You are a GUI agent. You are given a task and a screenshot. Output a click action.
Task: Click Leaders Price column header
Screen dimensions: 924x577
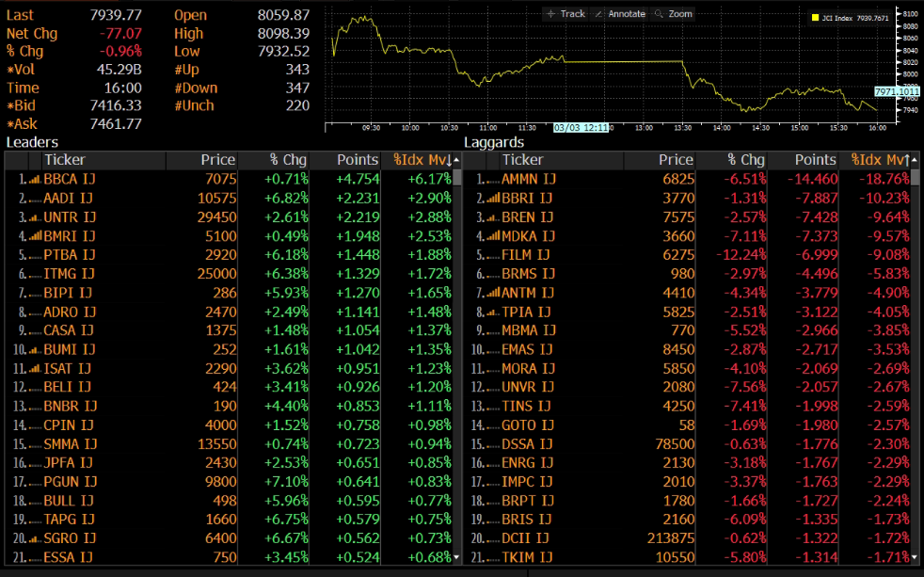(216, 160)
